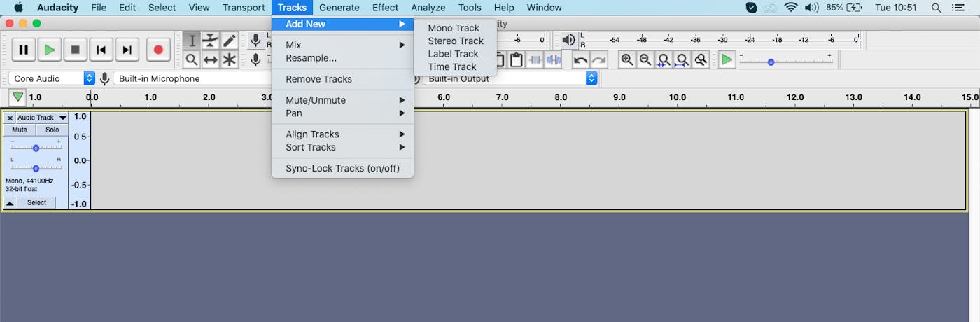Image resolution: width=980 pixels, height=322 pixels.
Task: Zoom out on the timeline
Action: click(645, 59)
